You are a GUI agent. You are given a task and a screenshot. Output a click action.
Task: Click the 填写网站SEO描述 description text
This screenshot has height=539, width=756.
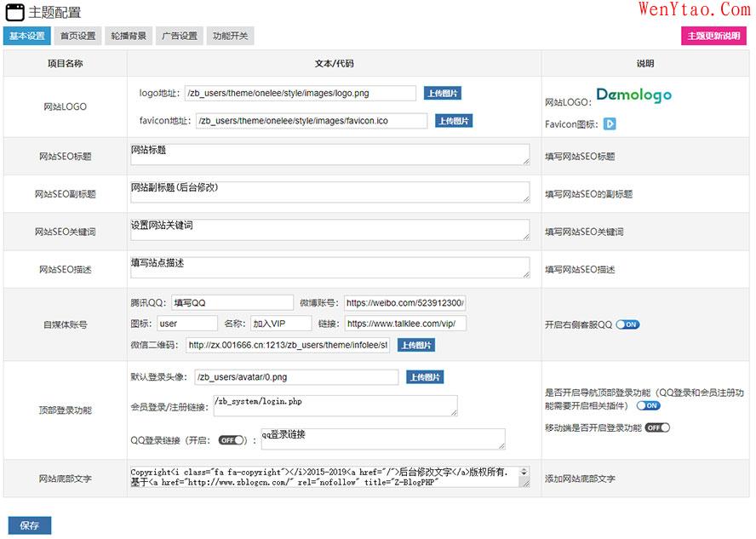(x=580, y=269)
